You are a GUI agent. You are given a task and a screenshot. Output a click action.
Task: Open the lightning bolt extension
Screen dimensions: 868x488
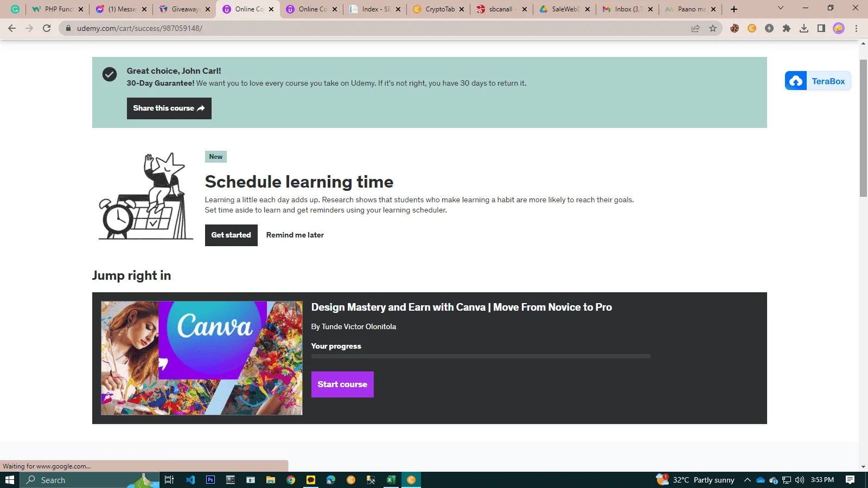point(769,28)
